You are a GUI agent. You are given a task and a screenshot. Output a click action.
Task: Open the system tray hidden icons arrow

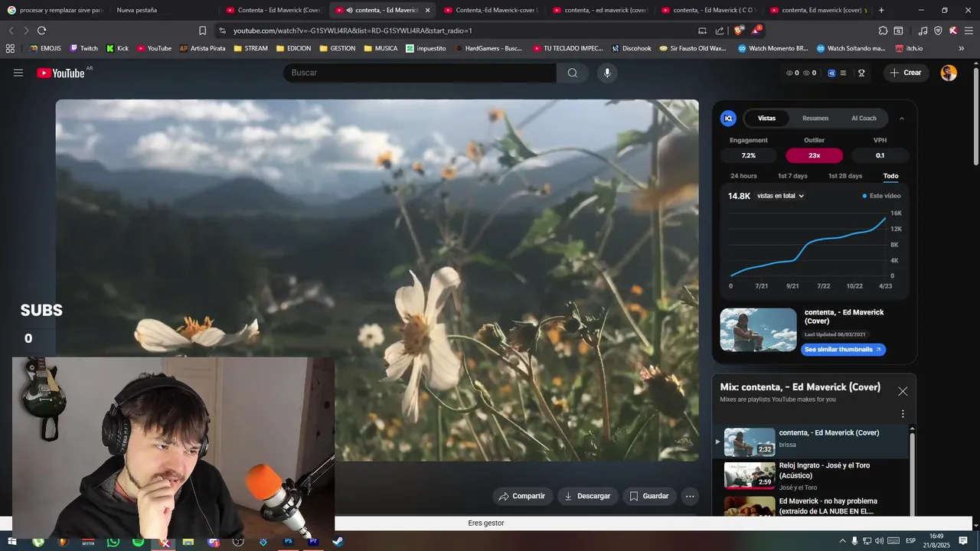(843, 541)
